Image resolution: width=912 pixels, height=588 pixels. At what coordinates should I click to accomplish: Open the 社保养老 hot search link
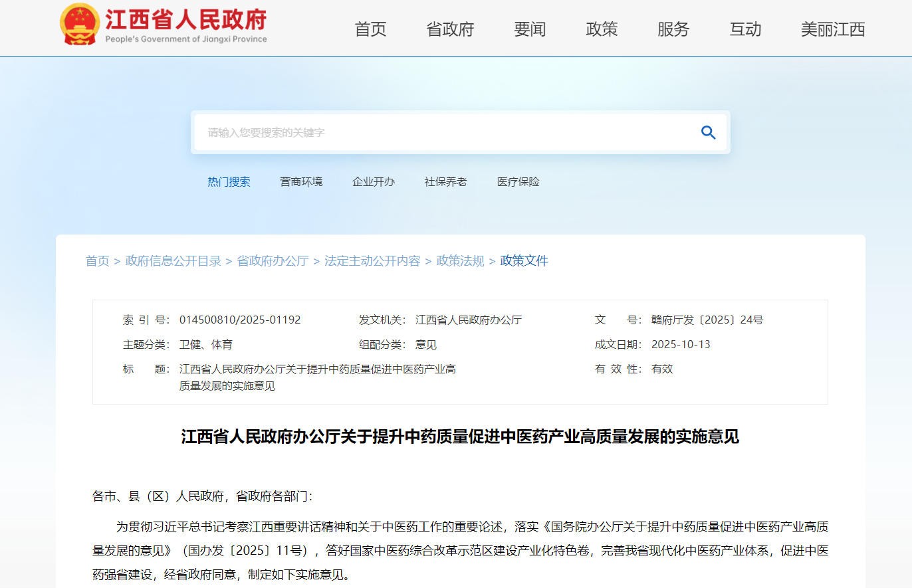coord(445,181)
